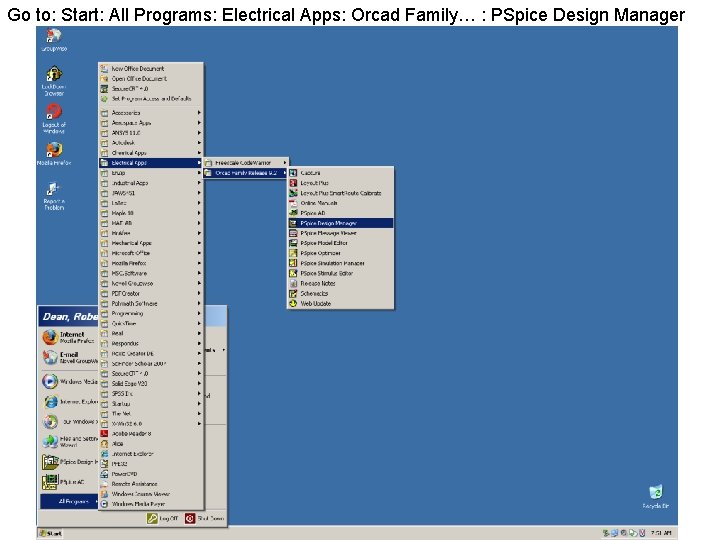Click the Web Update icon
Screen dimensions: 720x540
pos(293,304)
